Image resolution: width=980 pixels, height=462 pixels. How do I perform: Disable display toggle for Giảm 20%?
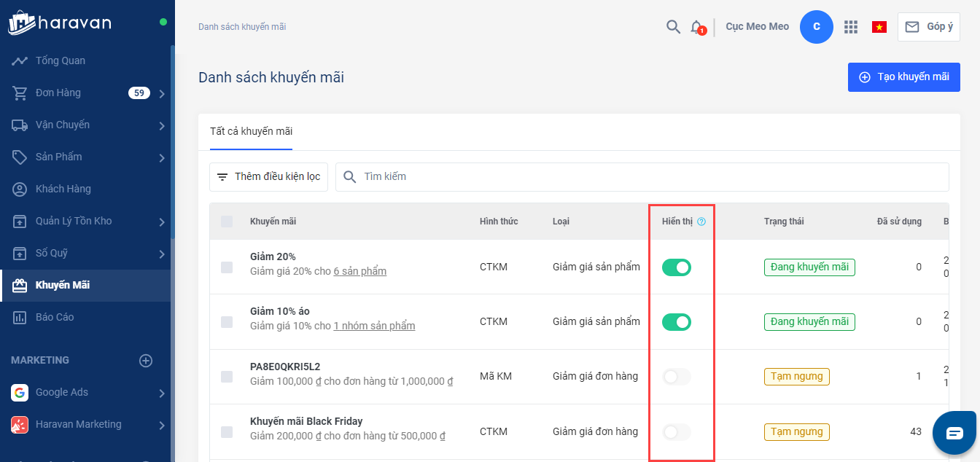tap(676, 267)
